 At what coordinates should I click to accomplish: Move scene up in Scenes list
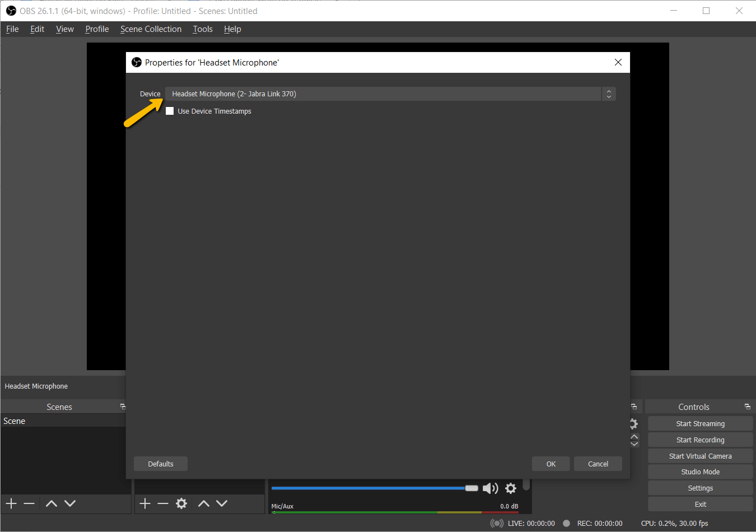pyautogui.click(x=52, y=503)
